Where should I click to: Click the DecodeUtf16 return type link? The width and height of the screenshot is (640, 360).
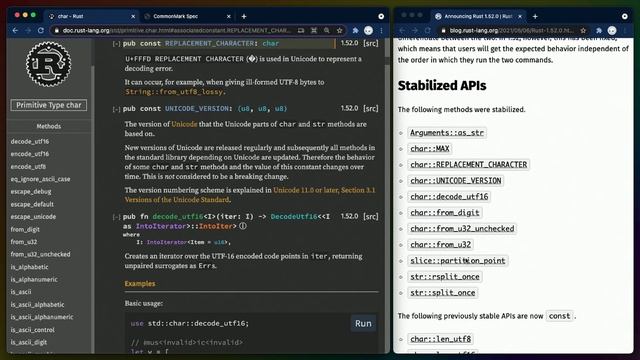pos(294,216)
